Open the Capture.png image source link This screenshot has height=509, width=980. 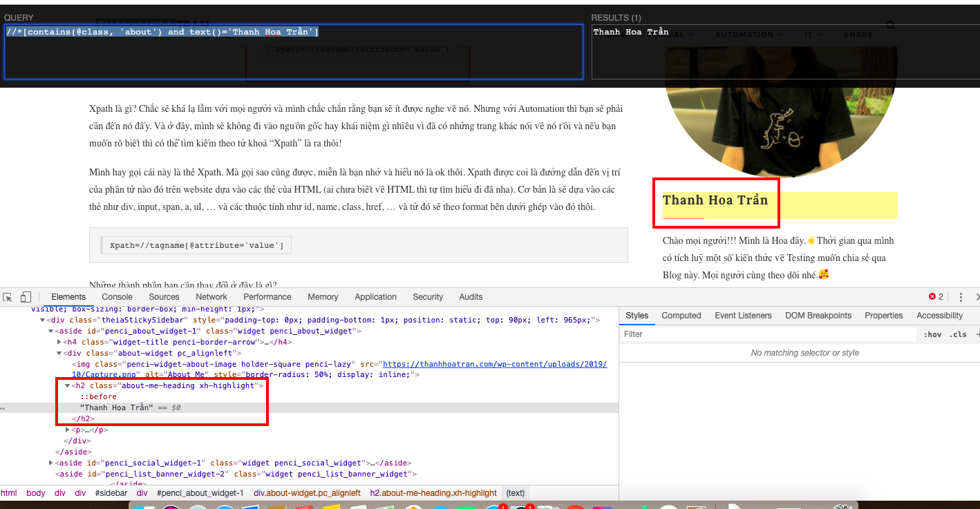point(495,364)
